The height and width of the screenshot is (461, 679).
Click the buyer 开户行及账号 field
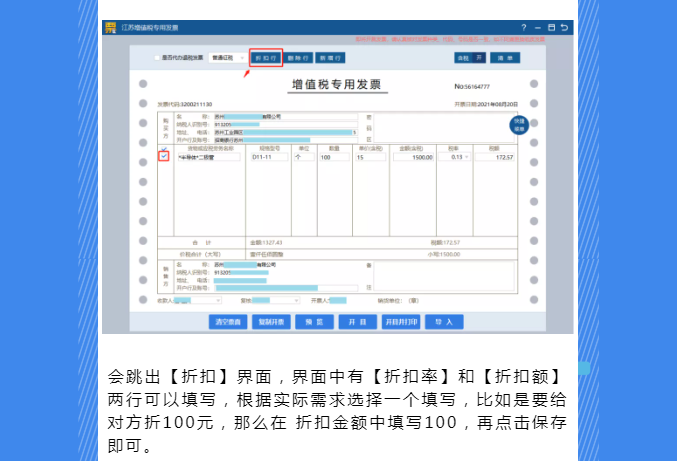(x=286, y=140)
